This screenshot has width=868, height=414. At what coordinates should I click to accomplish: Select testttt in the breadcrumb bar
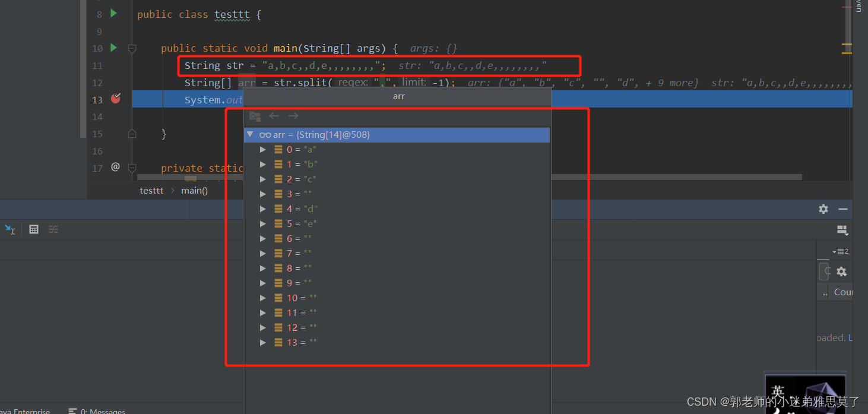(x=151, y=190)
